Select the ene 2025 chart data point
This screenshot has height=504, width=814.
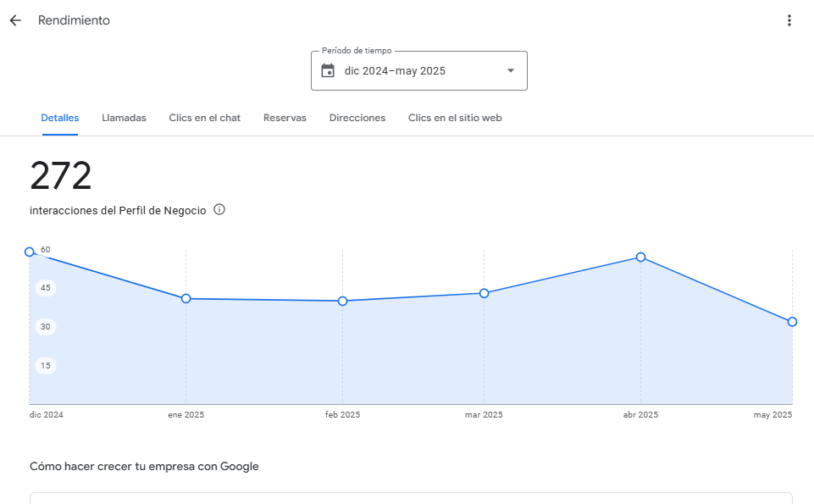(186, 298)
